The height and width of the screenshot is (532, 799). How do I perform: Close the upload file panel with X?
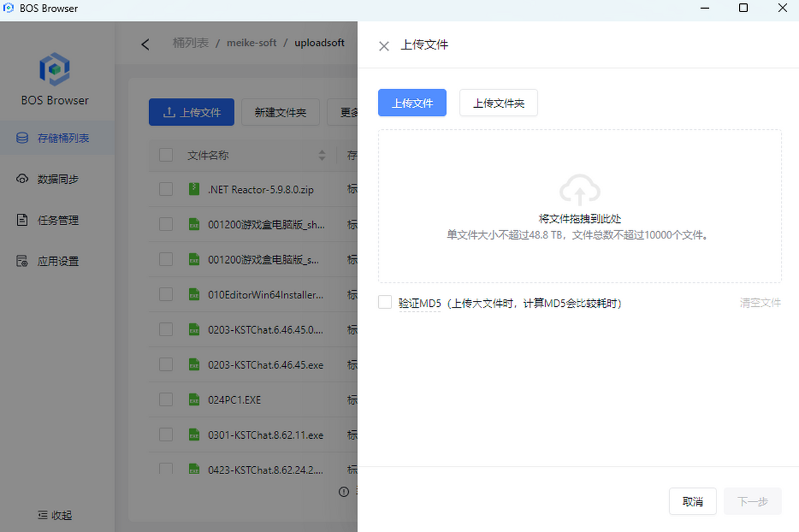(384, 46)
